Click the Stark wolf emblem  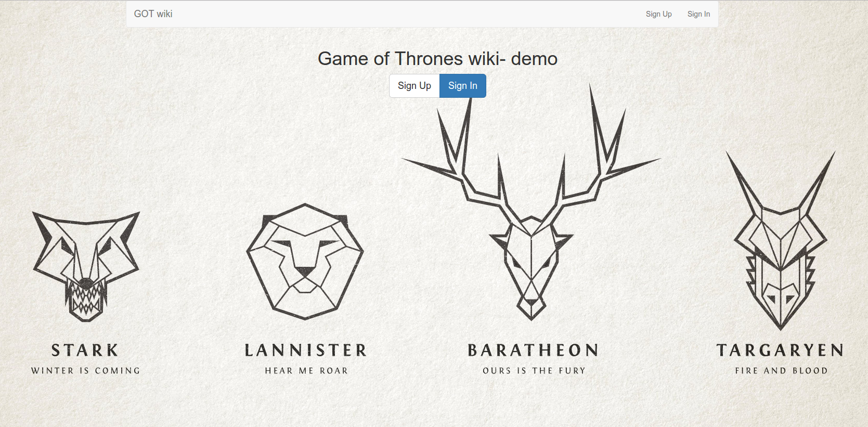click(86, 266)
